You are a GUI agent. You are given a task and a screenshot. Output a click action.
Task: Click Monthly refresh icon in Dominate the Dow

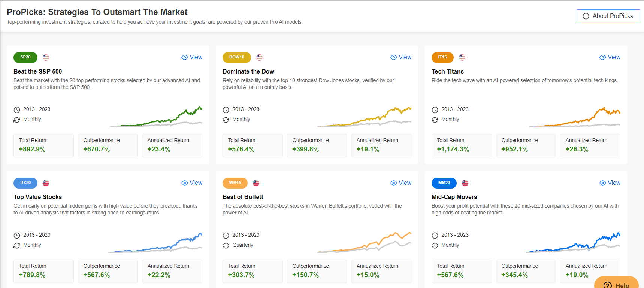click(x=226, y=120)
